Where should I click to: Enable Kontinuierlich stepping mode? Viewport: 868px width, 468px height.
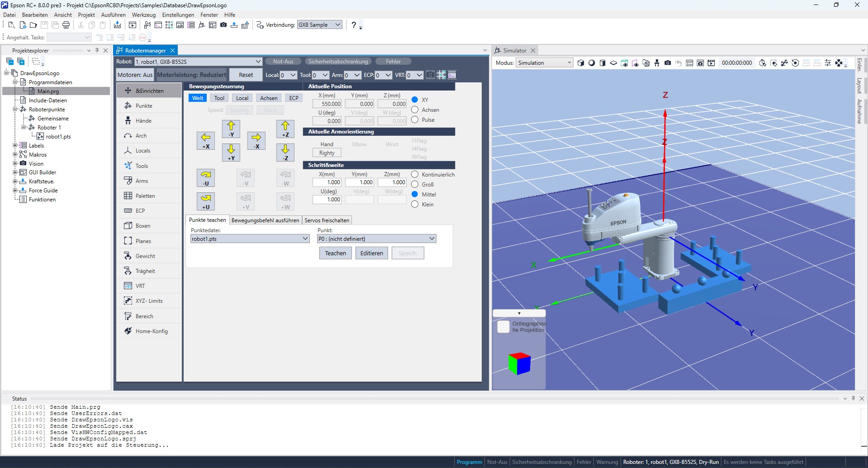(x=415, y=174)
